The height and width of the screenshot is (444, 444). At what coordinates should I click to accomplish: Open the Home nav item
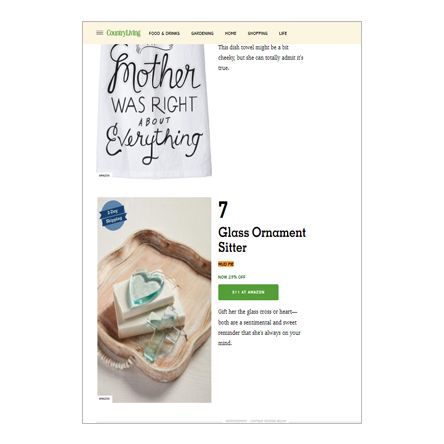click(231, 33)
